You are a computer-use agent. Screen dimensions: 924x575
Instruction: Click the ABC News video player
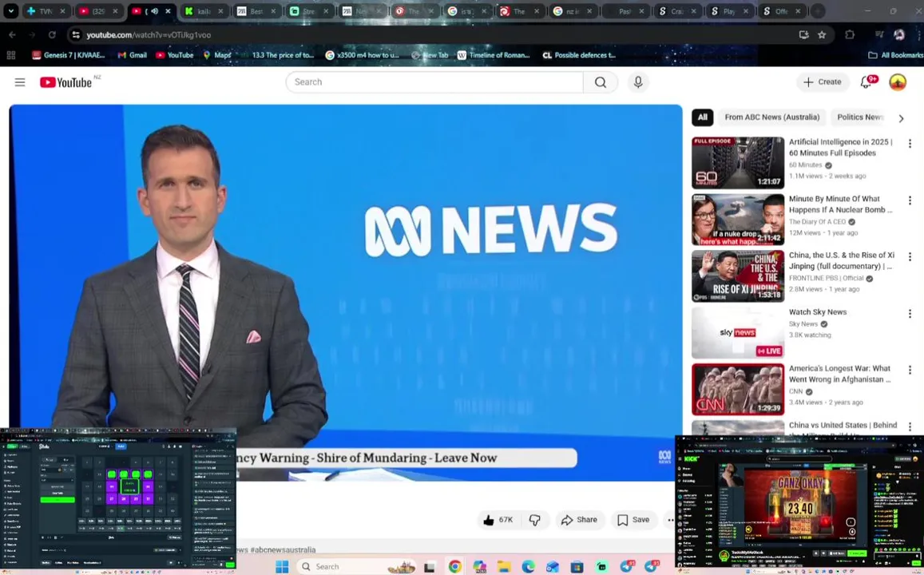(345, 292)
